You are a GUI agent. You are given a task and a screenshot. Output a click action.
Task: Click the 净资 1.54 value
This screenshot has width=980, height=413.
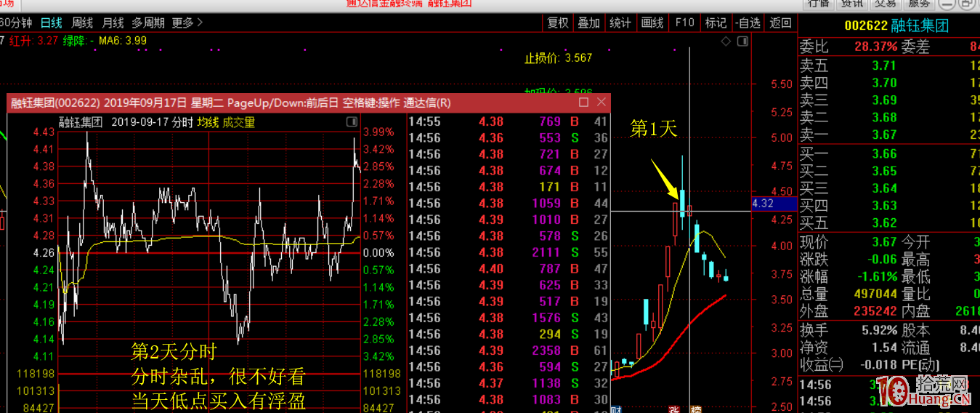[x=885, y=348]
